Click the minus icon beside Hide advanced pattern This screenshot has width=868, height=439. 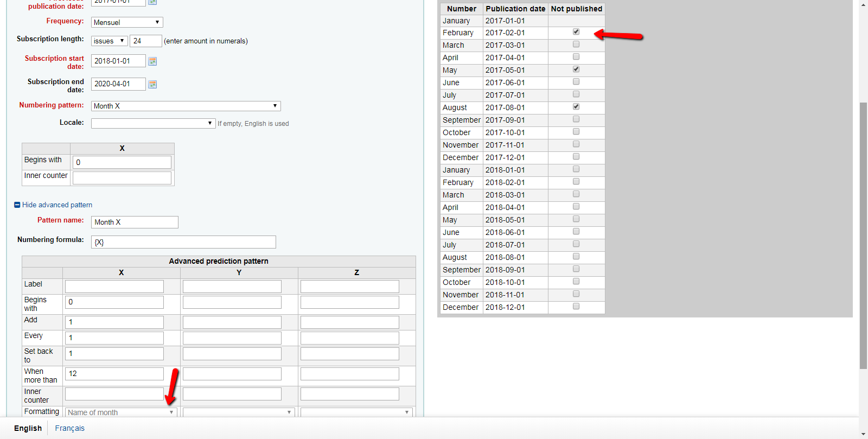[17, 205]
